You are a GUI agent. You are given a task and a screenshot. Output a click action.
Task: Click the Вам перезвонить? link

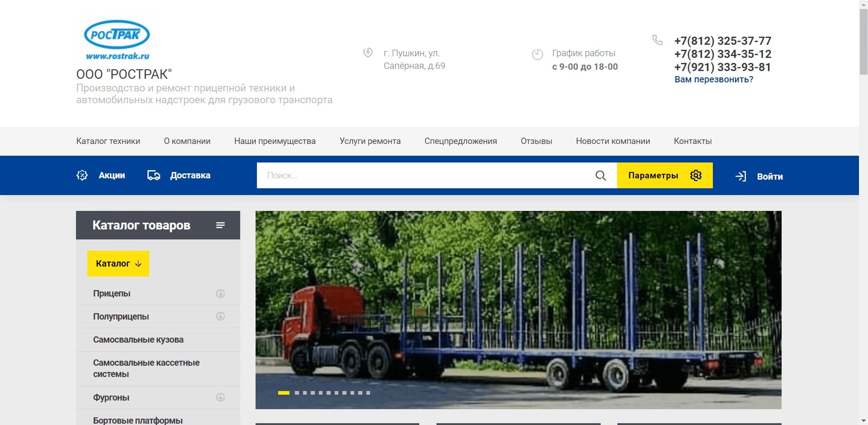(714, 79)
